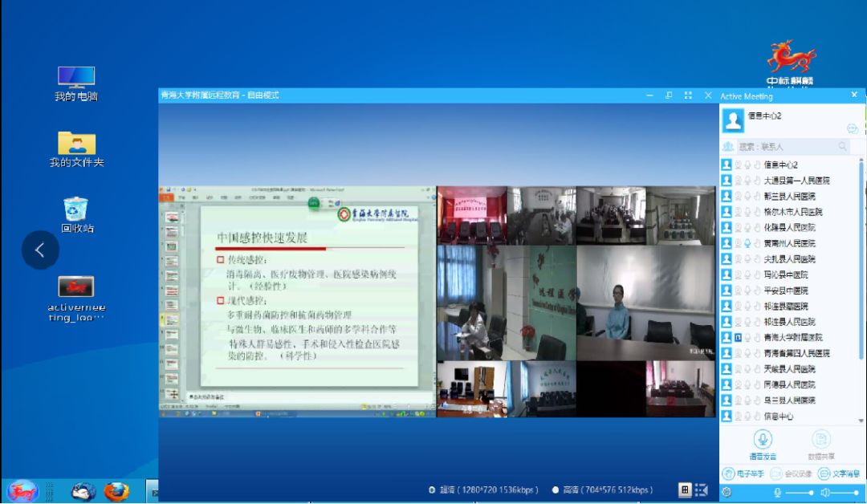867x504 pixels.
Task: Start 会议录像 meeting recording
Action: [777, 474]
